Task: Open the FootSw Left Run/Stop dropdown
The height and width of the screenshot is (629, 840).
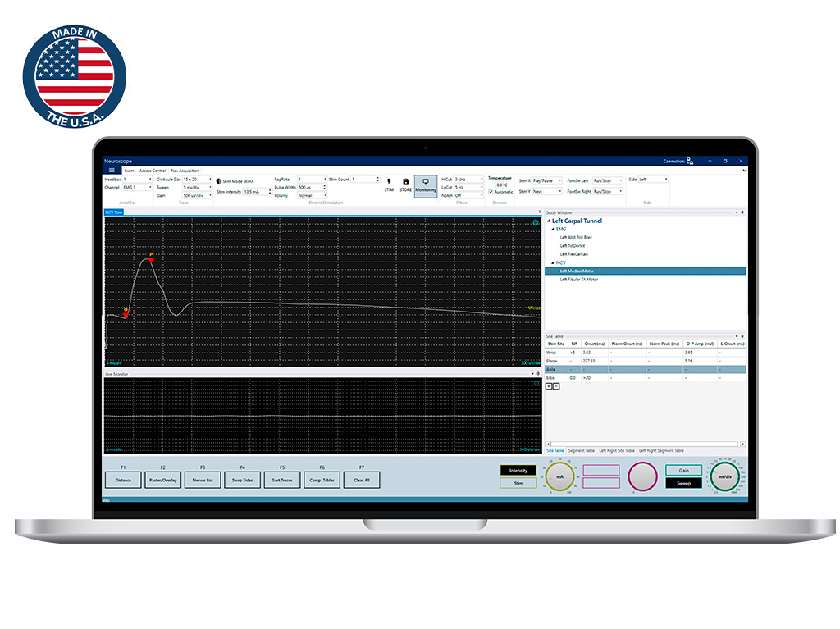Action: point(608,180)
